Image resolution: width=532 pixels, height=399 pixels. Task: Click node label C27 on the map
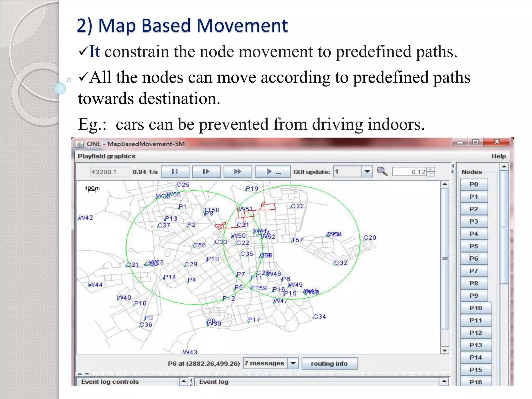coord(297,206)
